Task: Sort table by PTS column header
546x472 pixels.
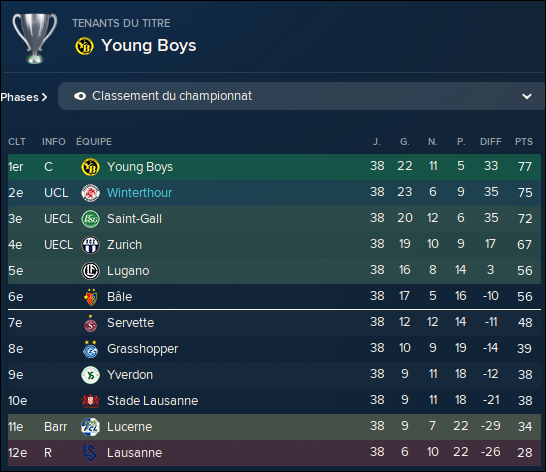Action: pos(524,142)
